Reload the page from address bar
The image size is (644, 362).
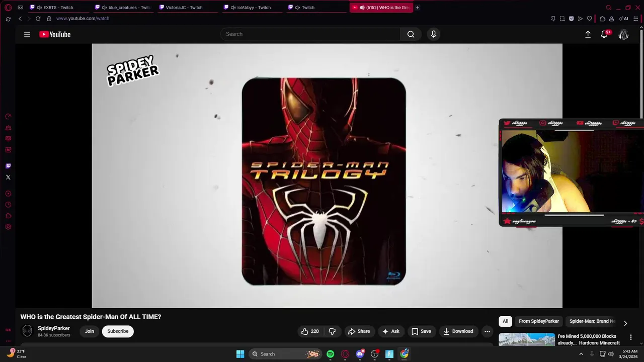pos(38,19)
